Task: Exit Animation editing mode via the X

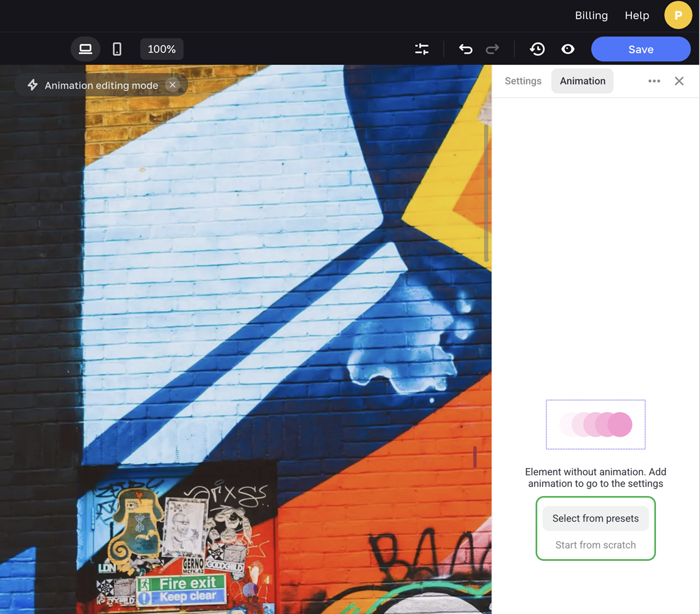Action: pos(172,85)
